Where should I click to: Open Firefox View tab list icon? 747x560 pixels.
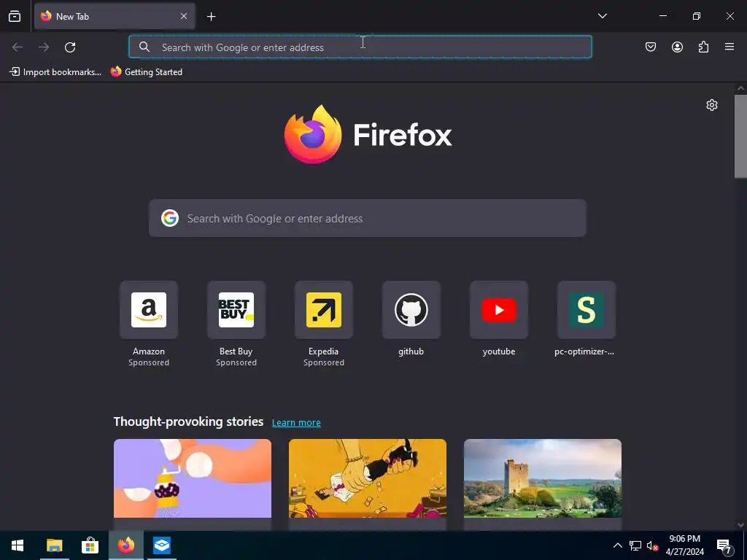[15, 16]
